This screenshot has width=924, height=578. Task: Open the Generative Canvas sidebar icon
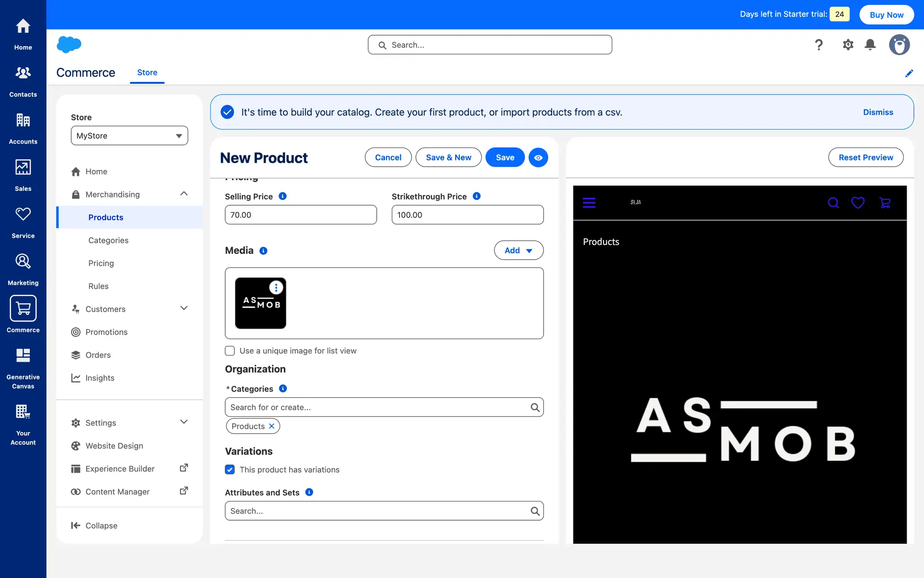[23, 356]
